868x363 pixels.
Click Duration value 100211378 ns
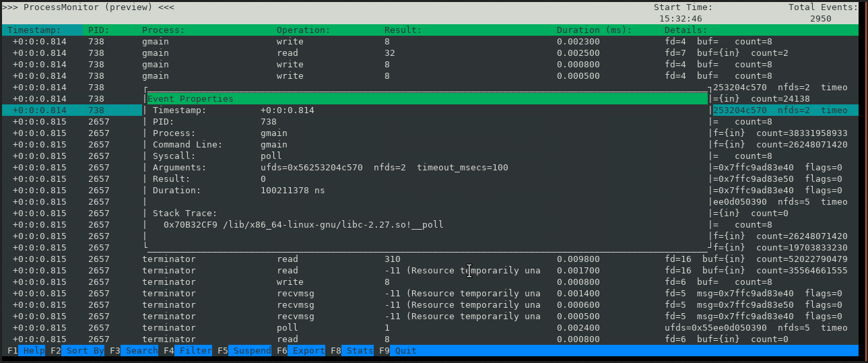point(292,191)
